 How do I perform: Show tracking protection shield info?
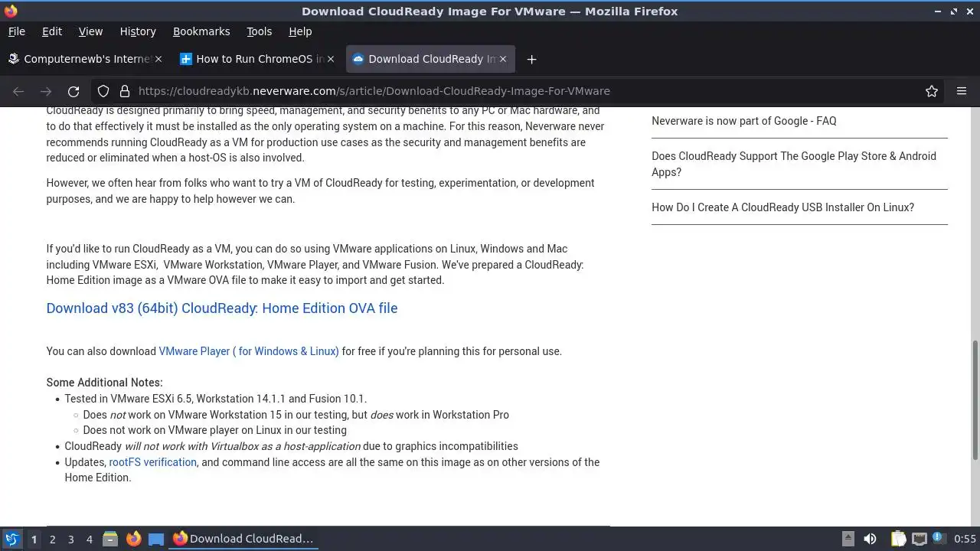[103, 91]
